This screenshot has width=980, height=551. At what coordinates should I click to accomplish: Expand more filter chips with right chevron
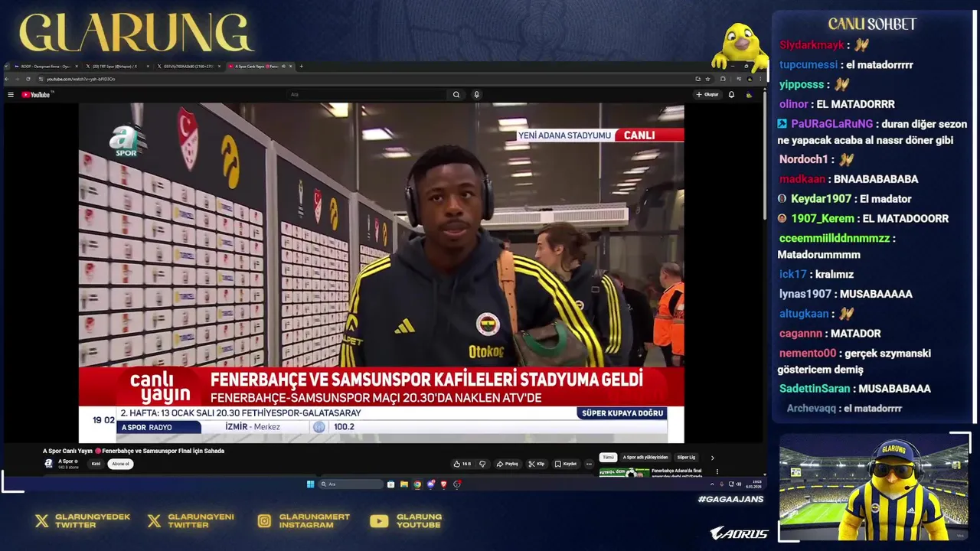tap(712, 458)
